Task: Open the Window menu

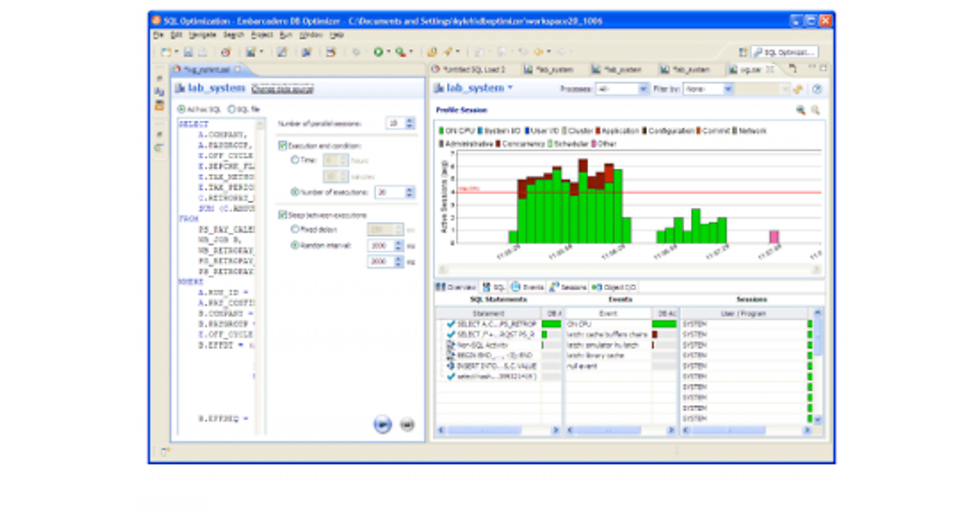Action: coord(310,36)
